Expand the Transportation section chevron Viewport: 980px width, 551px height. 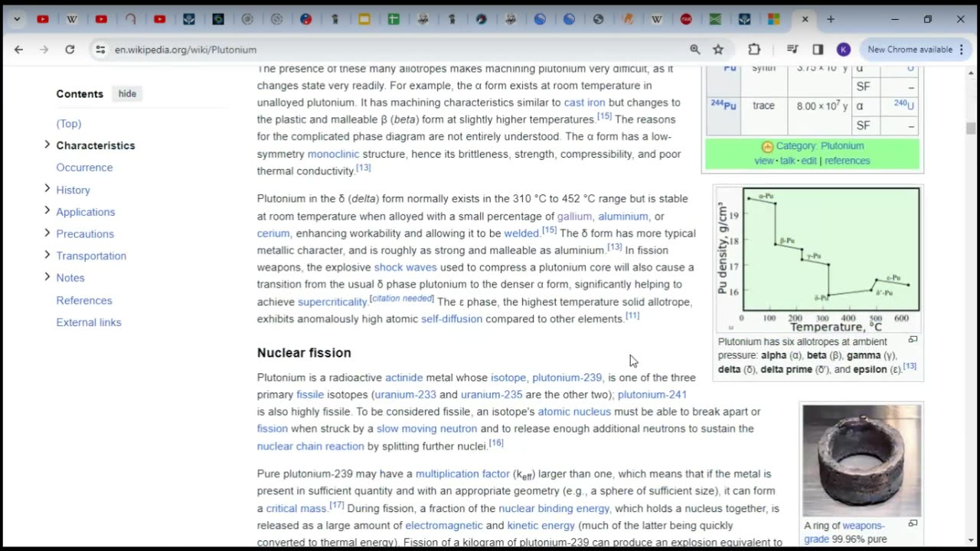47,255
